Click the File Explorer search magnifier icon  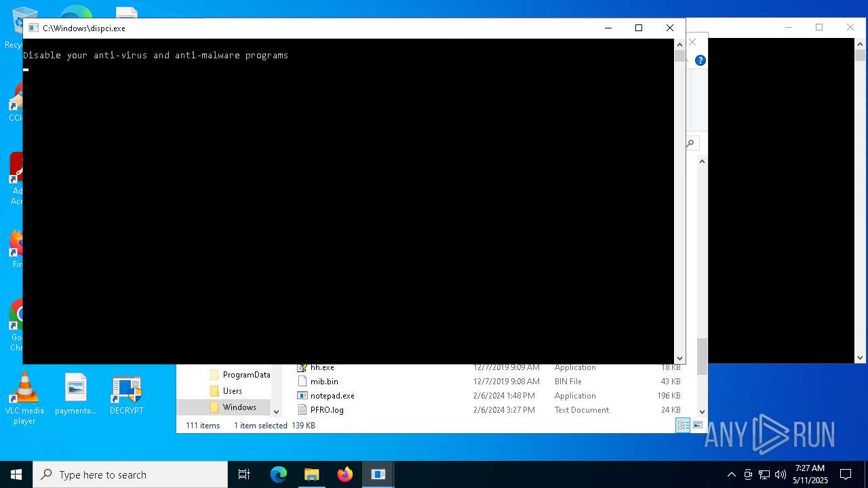(690, 143)
